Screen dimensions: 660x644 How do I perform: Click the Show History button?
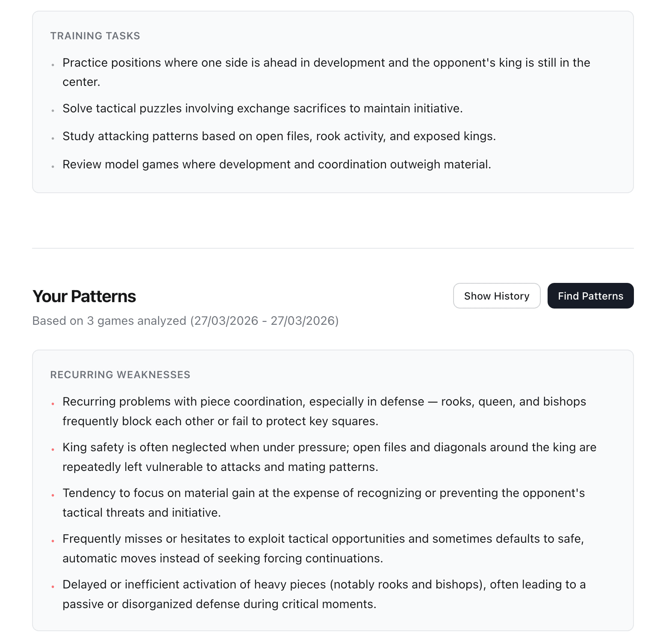496,296
